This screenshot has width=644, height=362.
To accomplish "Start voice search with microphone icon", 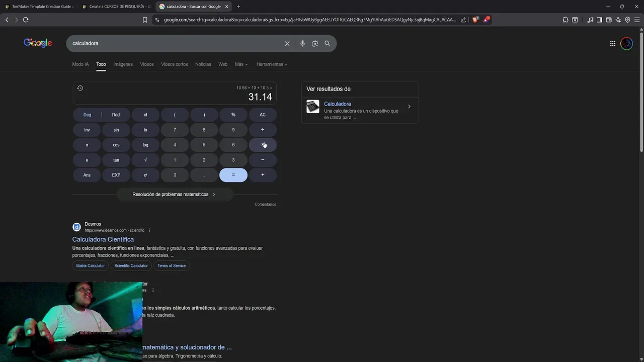I will click(302, 44).
